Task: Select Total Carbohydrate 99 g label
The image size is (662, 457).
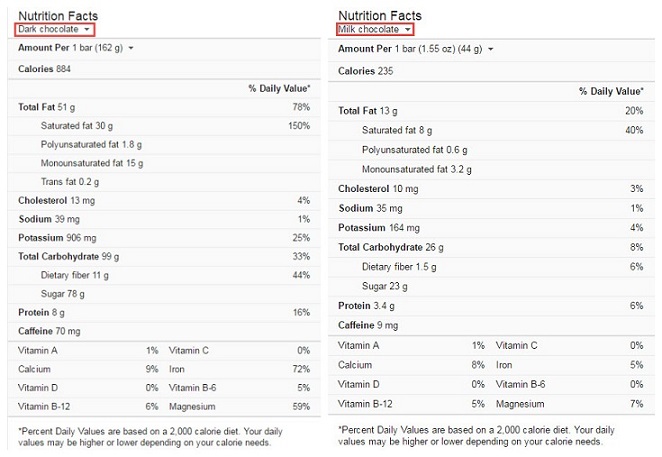Action: [x=68, y=256]
